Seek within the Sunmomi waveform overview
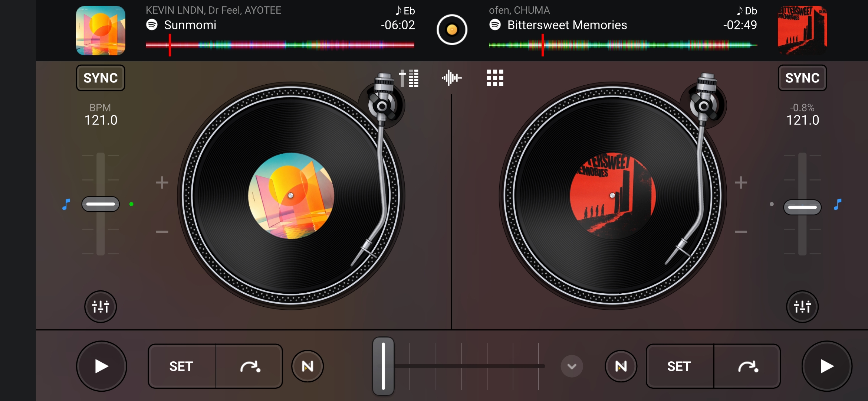Viewport: 868px width, 401px height. (280, 45)
